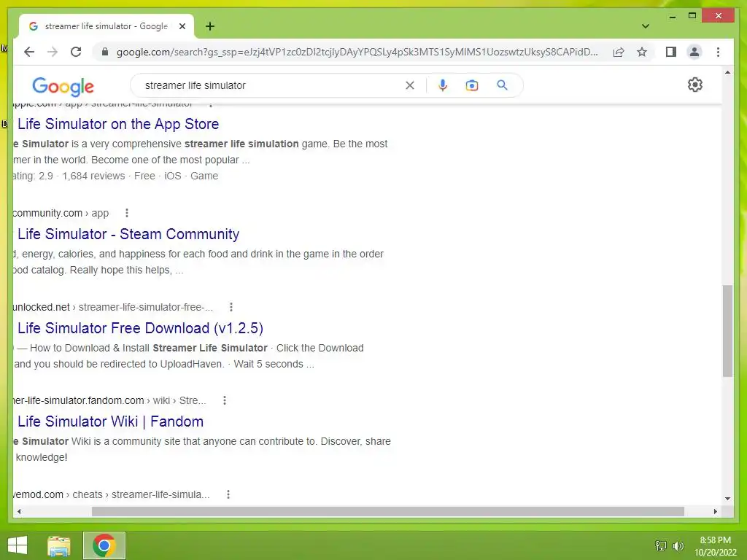Open more options for unlocked.net result
747x560 pixels.
[231, 307]
